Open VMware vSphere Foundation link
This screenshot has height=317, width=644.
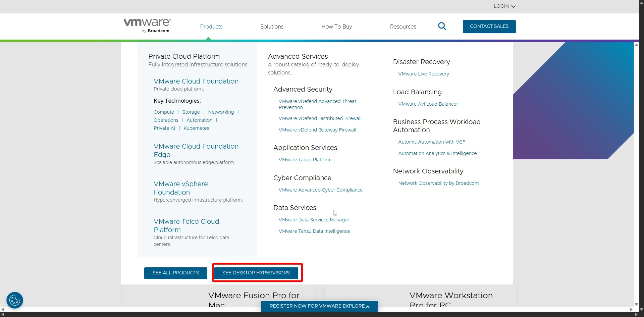coord(181,188)
